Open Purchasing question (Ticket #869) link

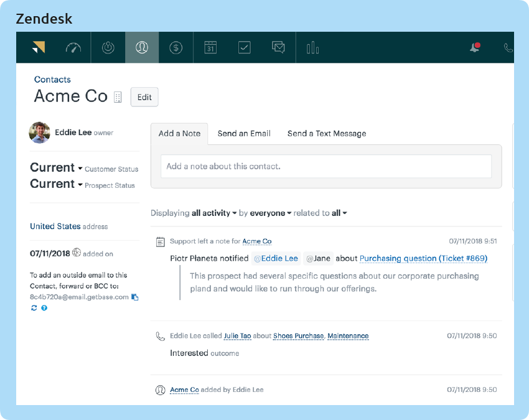point(423,259)
